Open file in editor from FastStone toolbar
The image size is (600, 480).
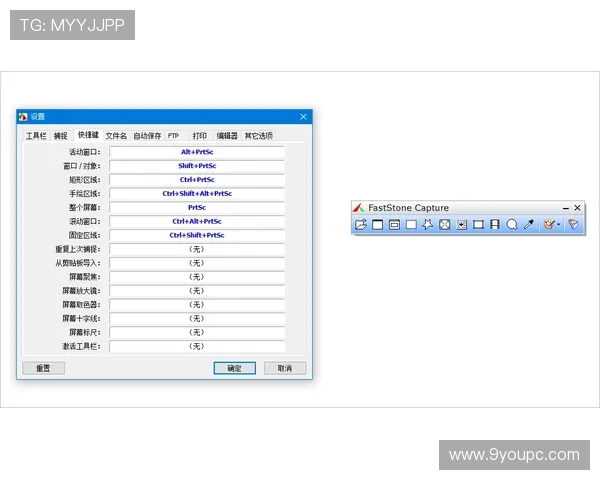click(360, 224)
